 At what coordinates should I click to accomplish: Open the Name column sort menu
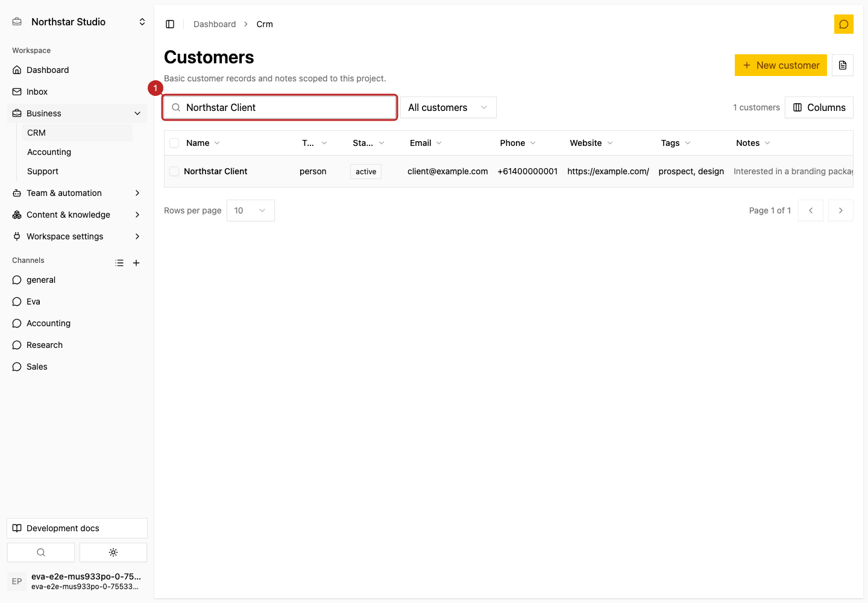point(203,143)
